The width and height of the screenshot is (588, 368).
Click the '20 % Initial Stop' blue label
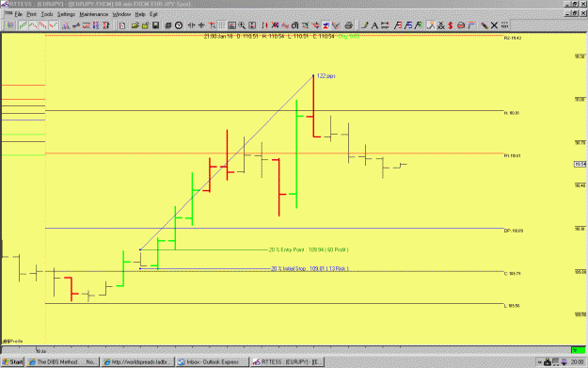point(310,268)
